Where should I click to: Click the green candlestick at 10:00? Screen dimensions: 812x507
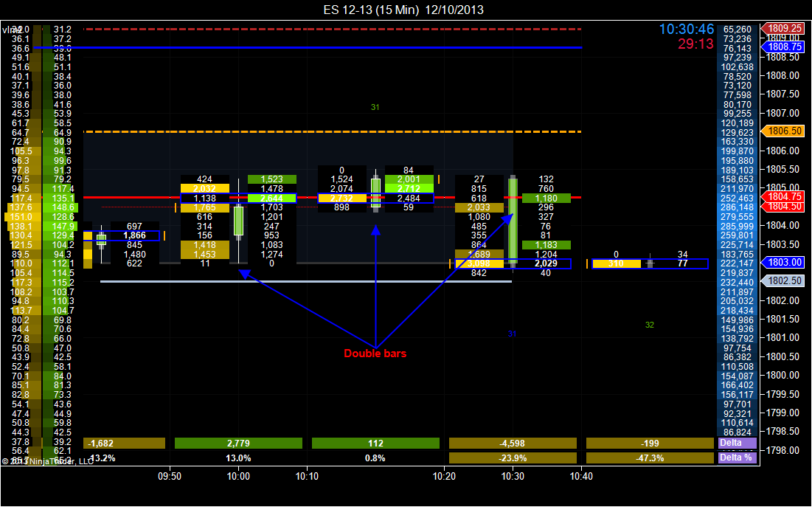tap(238, 221)
